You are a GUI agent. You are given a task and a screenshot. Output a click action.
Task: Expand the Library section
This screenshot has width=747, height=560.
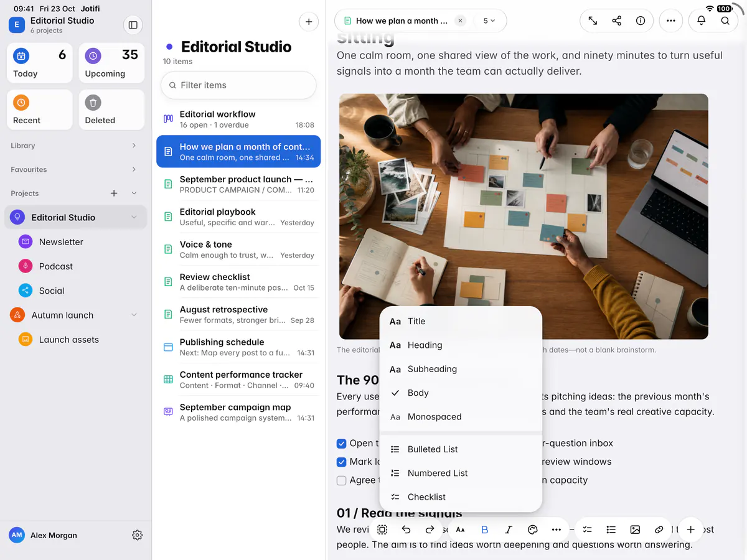point(134,146)
